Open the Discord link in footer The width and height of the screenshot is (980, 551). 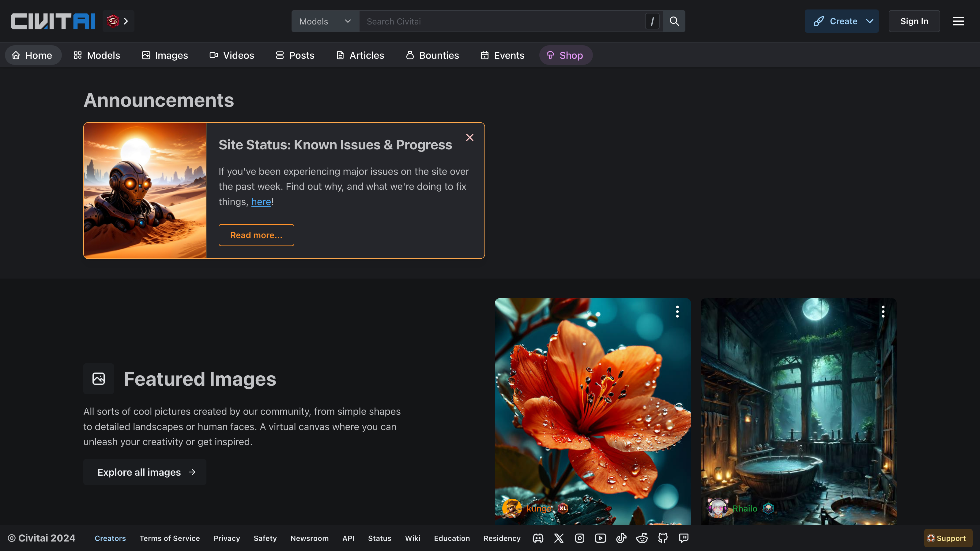click(538, 538)
